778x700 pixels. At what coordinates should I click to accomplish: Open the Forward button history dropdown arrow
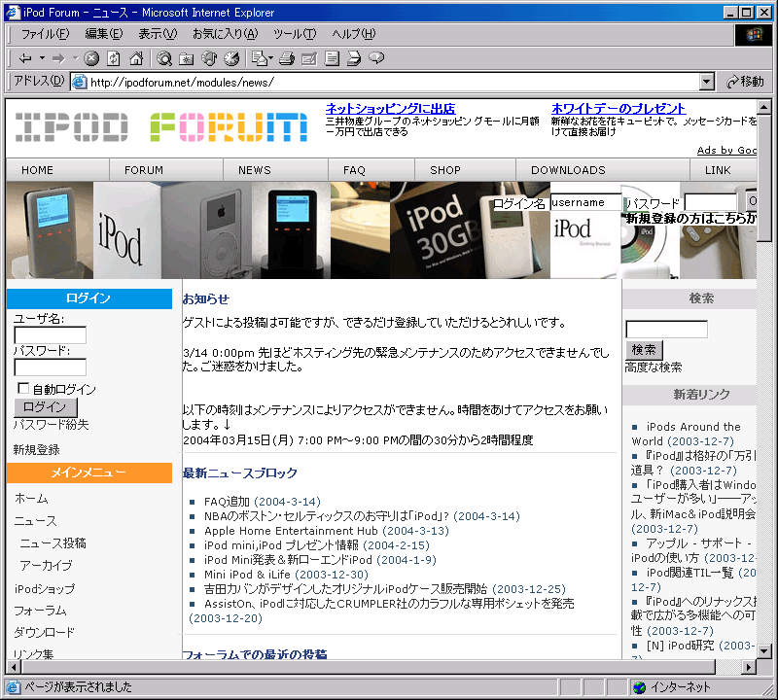point(76,58)
